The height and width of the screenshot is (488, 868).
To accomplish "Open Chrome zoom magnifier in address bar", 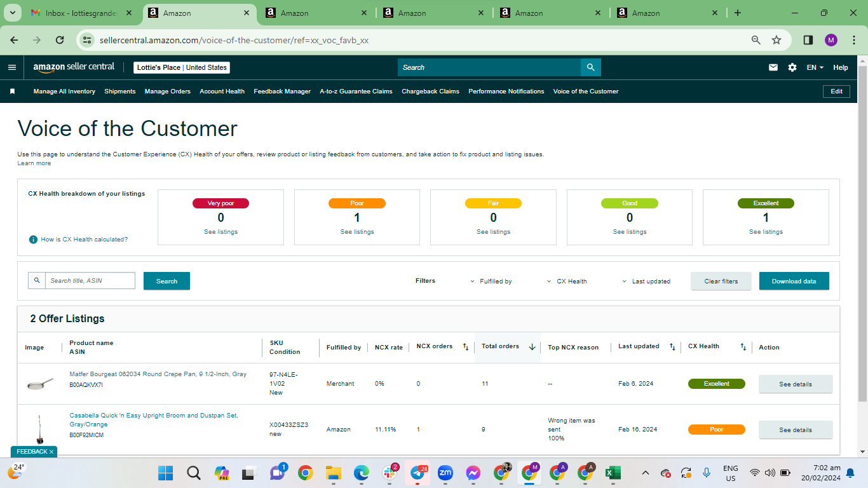I will click(756, 40).
